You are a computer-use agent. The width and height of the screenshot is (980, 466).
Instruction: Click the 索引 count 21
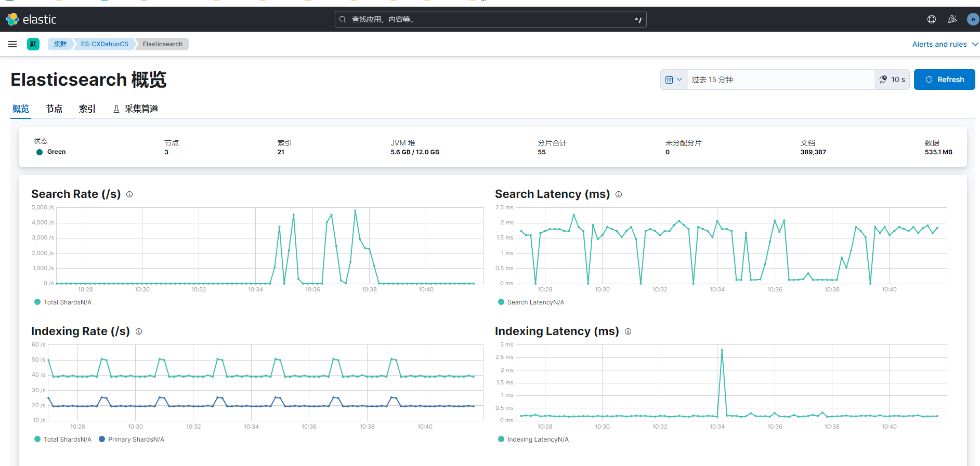[281, 152]
